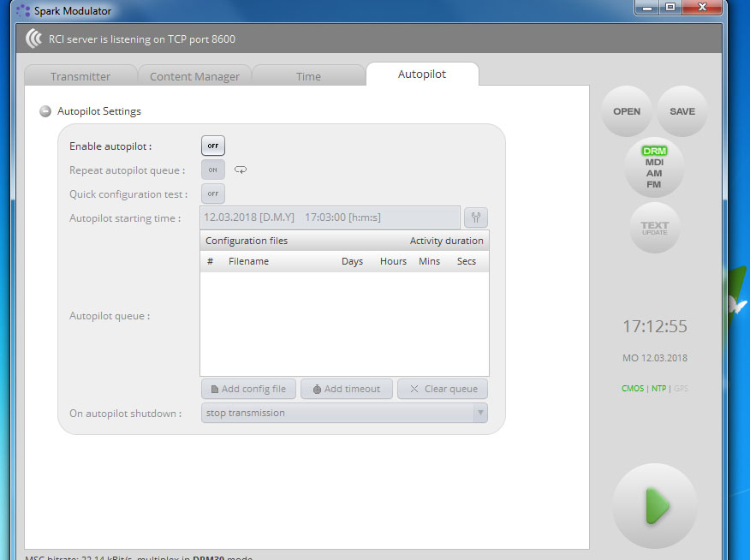Click the Autopilot starting time field
Screen dimensions: 750x560
click(x=330, y=218)
